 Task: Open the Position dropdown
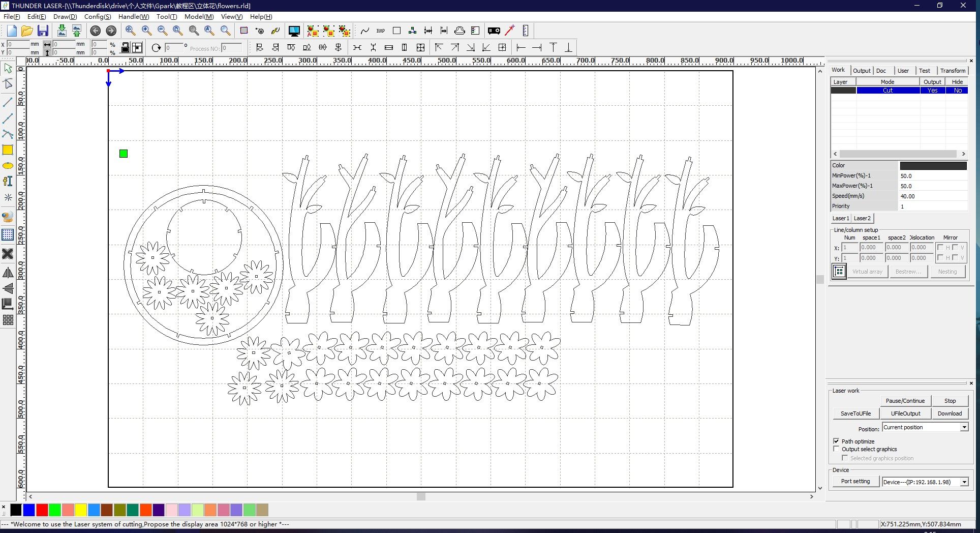click(964, 428)
